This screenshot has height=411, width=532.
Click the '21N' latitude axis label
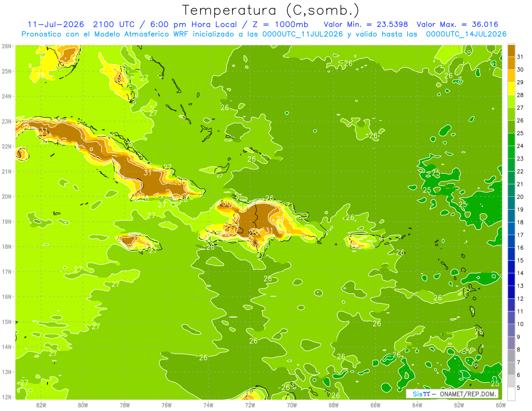7,171
